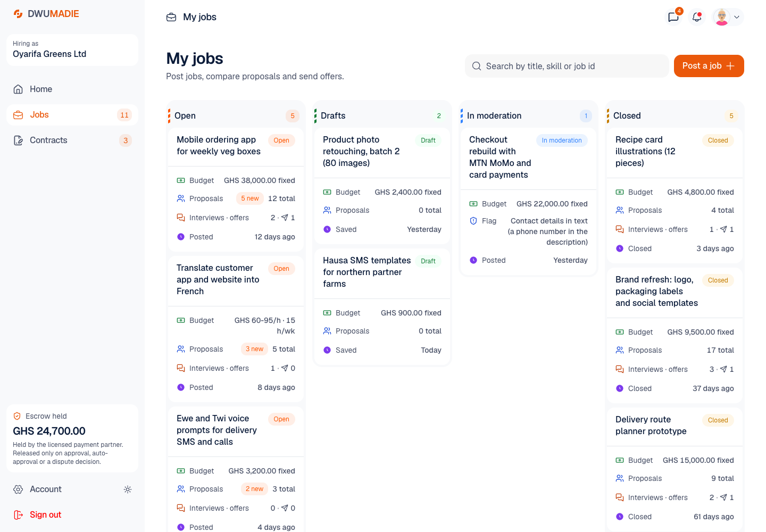Click the My jobs breadcrumb briefcase icon
The image size is (766, 532).
[x=171, y=17]
